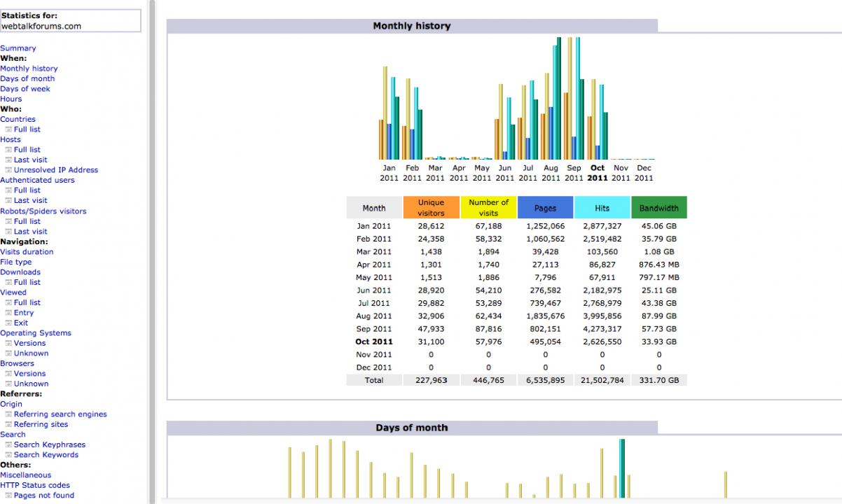
Task: Click the yellow Number of visits header cell
Action: (x=488, y=208)
